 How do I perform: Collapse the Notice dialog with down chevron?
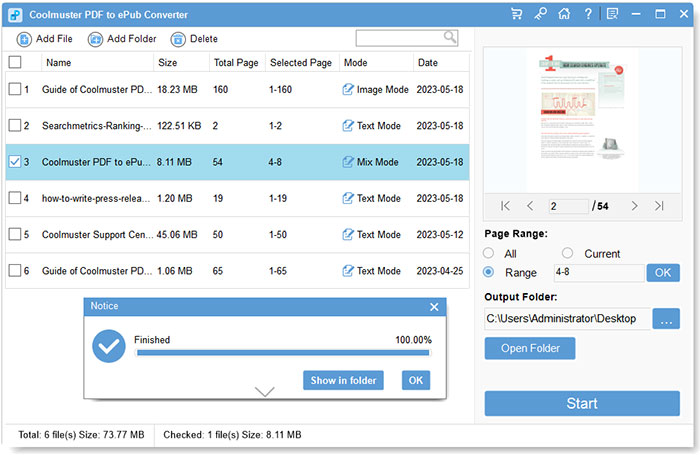(x=265, y=392)
